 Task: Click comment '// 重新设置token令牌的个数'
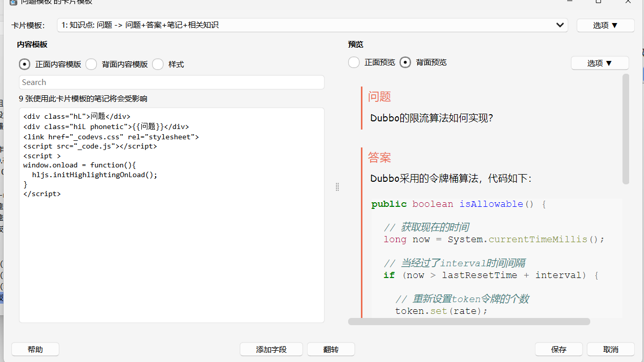[x=462, y=299]
